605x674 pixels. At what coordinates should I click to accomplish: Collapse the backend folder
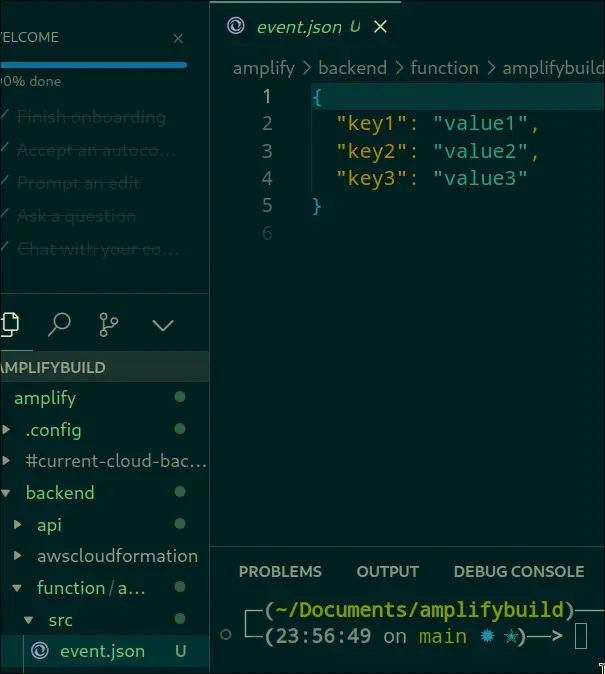(8, 493)
